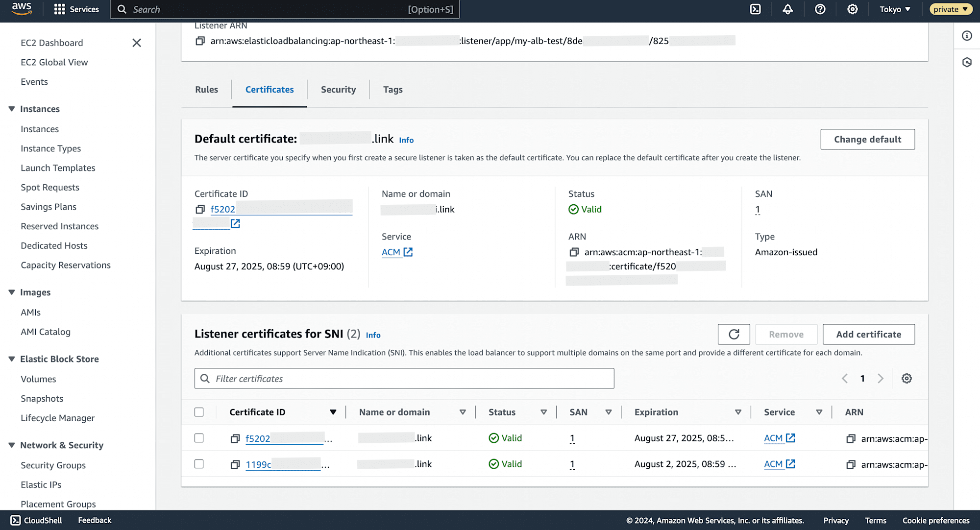Click the Remove button
980x530 pixels.
(x=786, y=334)
